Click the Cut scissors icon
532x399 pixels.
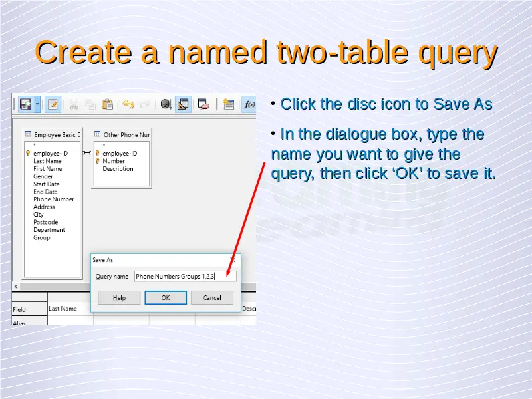click(74, 104)
